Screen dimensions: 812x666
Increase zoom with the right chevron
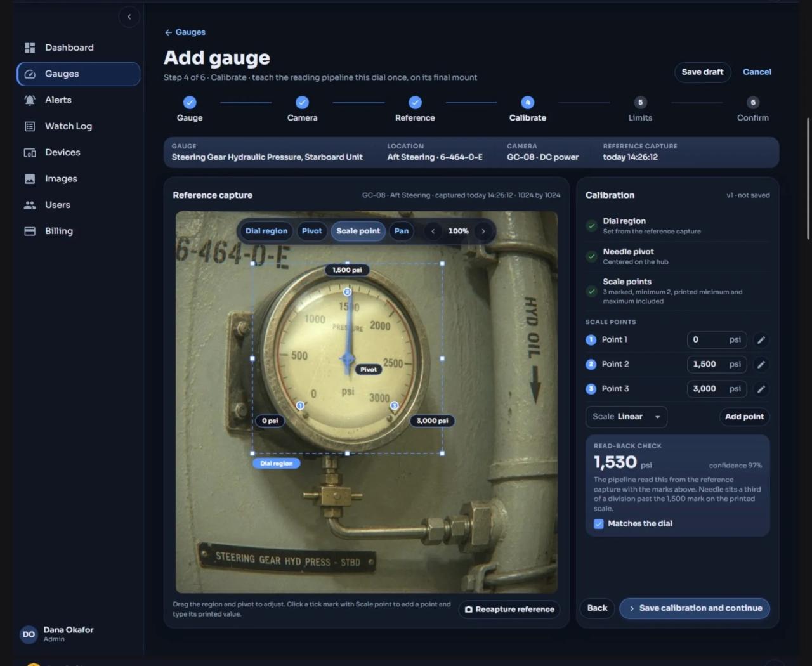[x=483, y=231]
